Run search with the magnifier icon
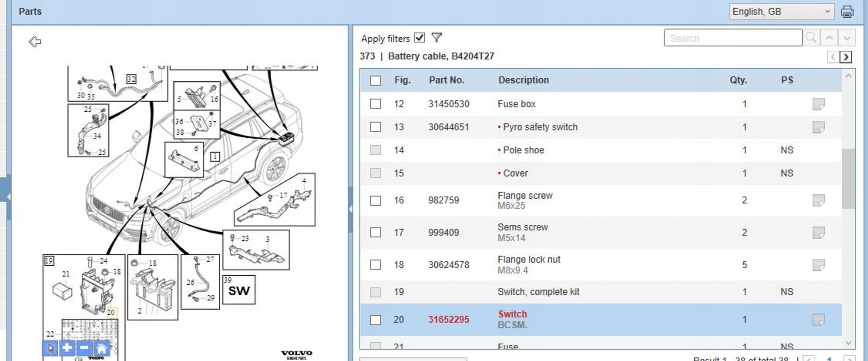Viewport: 868px width, 361px height. click(811, 38)
